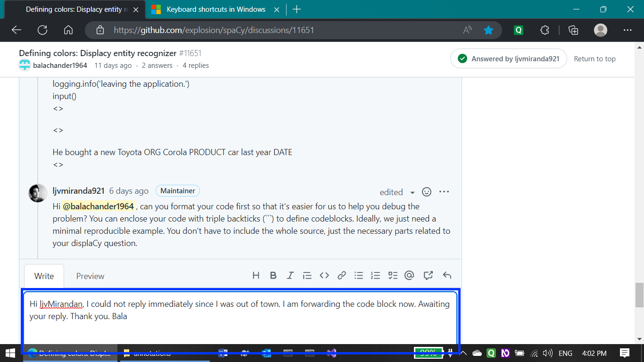Insert a saved reply arrow icon
This screenshot has height=362, width=644.
click(447, 276)
